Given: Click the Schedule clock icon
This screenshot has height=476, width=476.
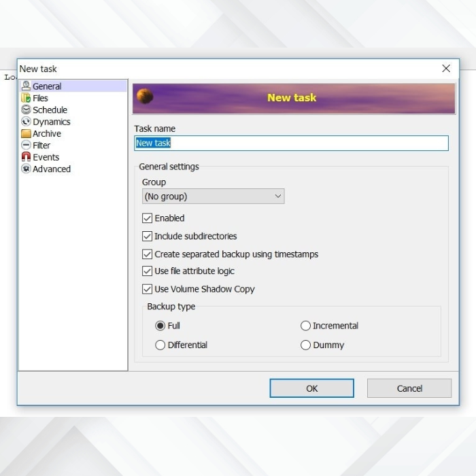Looking at the screenshot, I should tap(26, 109).
